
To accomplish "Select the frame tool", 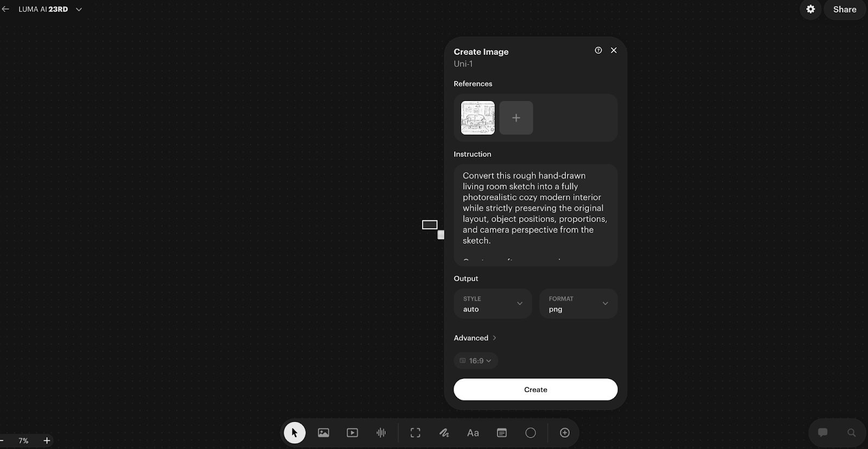I will click(415, 433).
